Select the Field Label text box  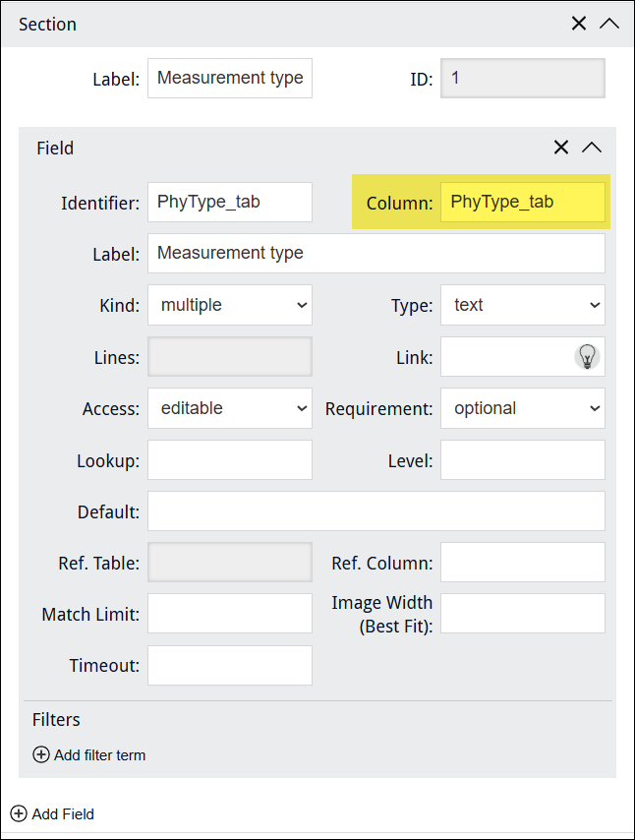(x=375, y=253)
